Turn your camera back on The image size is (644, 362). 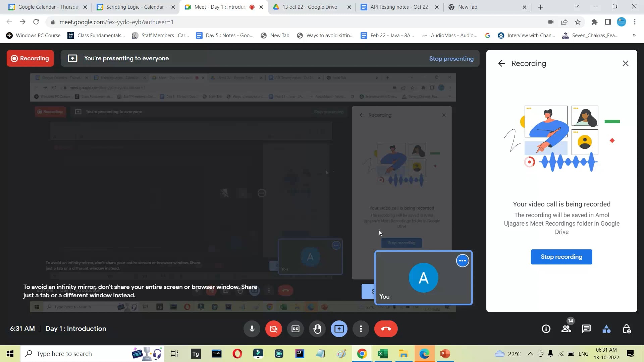[273, 329]
